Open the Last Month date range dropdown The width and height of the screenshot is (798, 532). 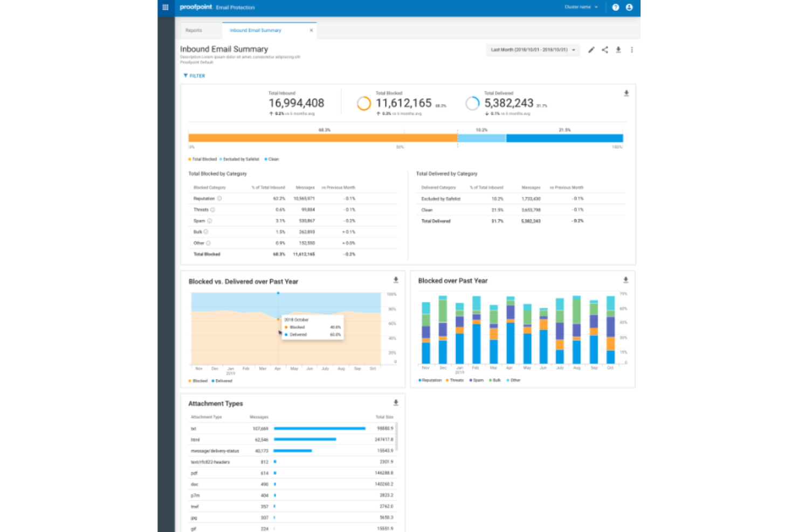[x=533, y=50]
